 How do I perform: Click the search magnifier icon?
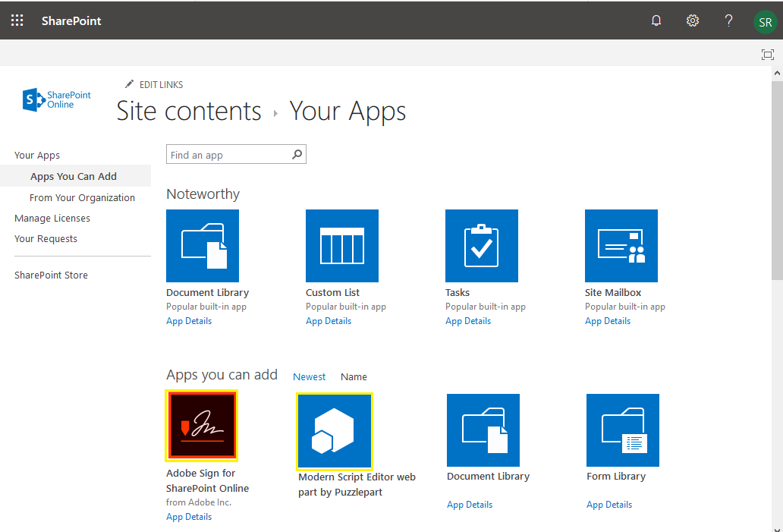pos(297,154)
